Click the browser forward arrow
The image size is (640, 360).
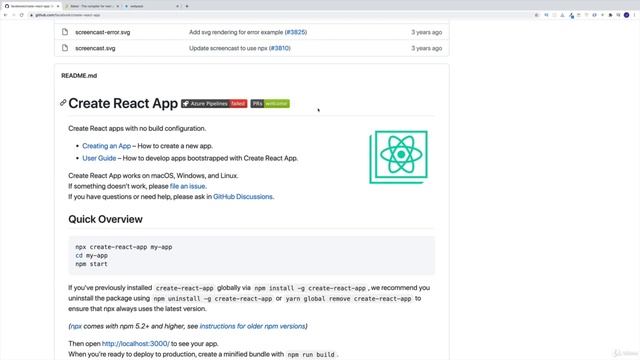pyautogui.click(x=13, y=15)
